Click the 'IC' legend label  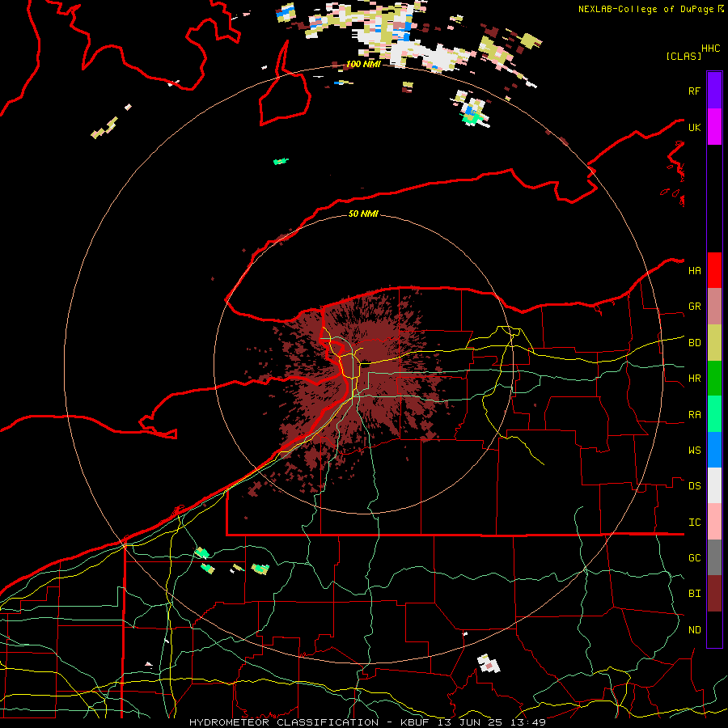click(695, 523)
